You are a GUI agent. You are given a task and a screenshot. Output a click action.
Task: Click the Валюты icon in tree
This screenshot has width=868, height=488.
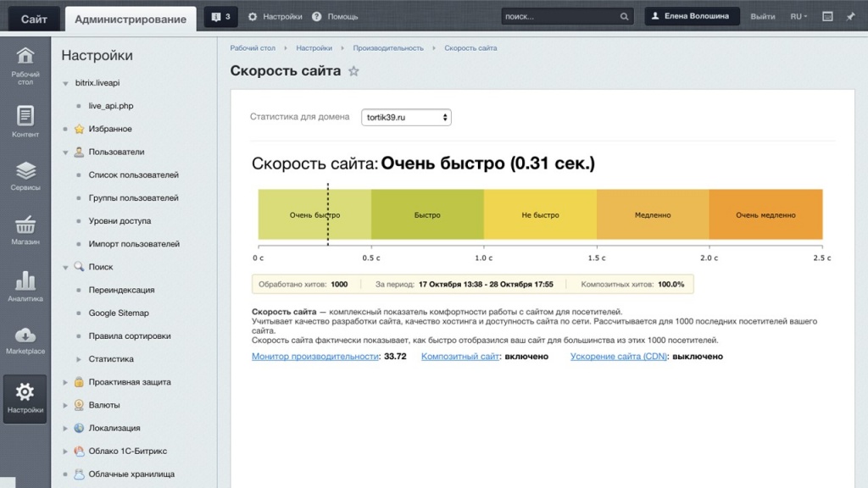pos(79,405)
